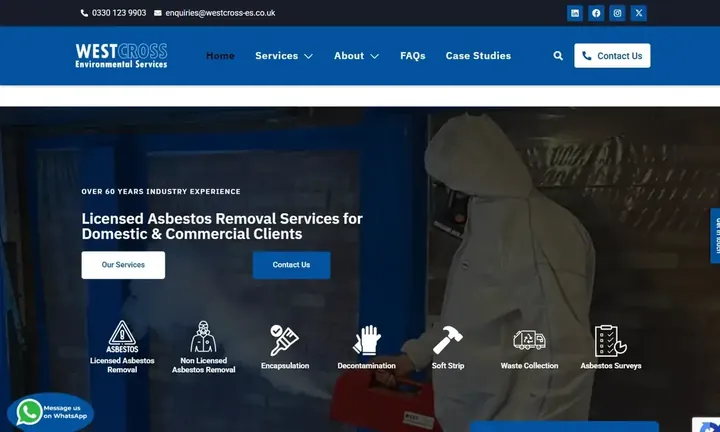Open the About menu item
Viewport: 720px width, 432px height.
(x=349, y=56)
